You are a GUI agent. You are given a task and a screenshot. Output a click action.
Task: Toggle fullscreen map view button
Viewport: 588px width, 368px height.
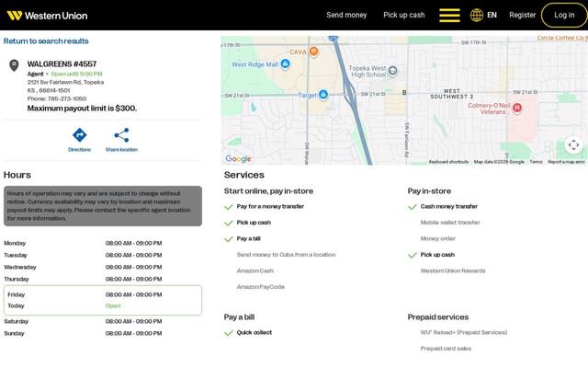(x=573, y=145)
